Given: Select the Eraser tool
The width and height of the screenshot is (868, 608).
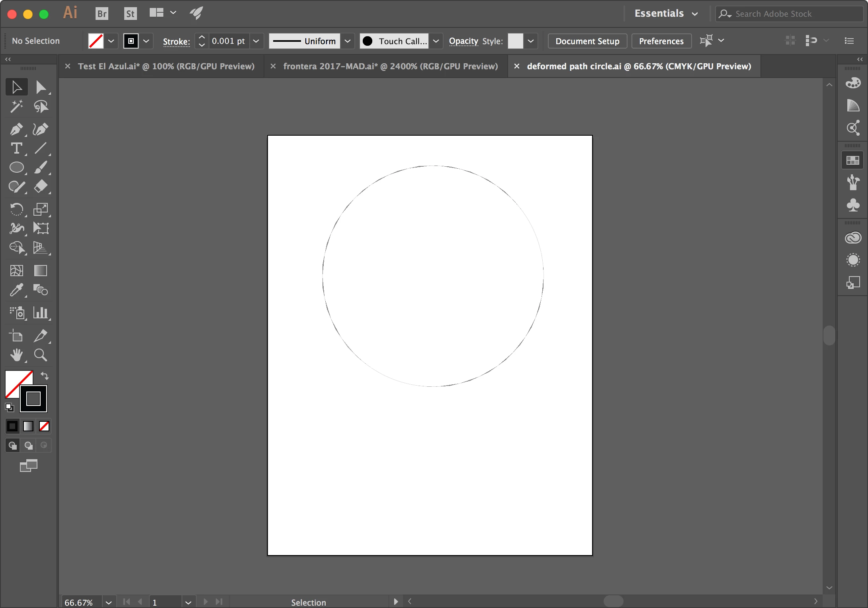Looking at the screenshot, I should click(x=40, y=186).
